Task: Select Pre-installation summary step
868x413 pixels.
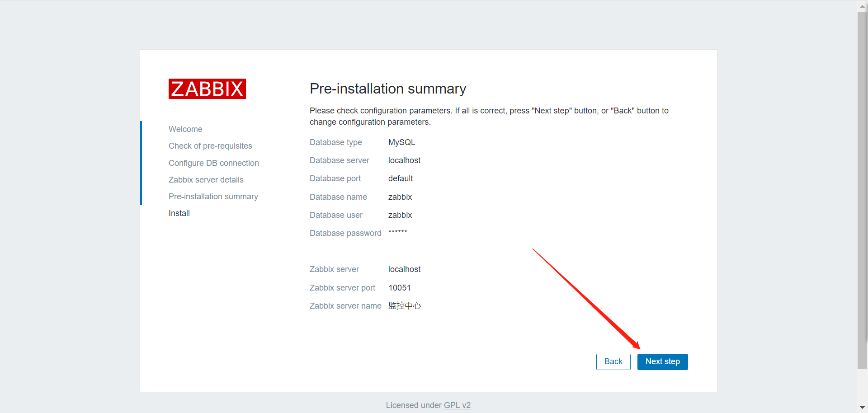Action: click(x=213, y=196)
